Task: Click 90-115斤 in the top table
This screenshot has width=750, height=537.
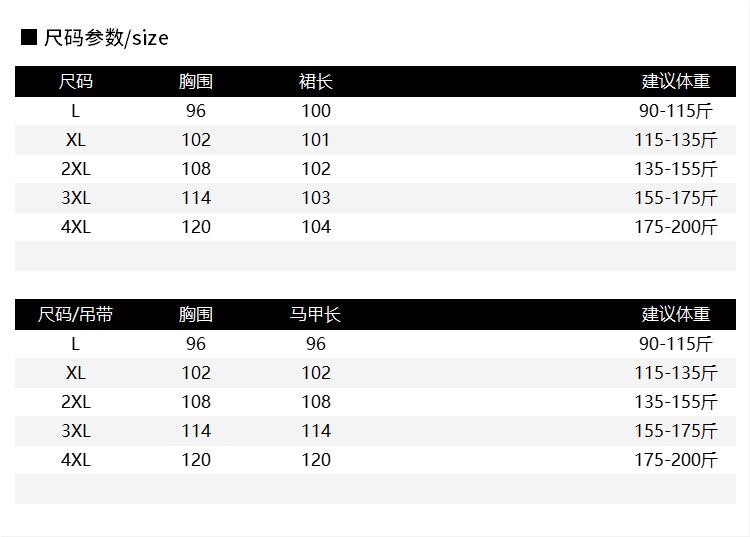Action: [x=676, y=111]
